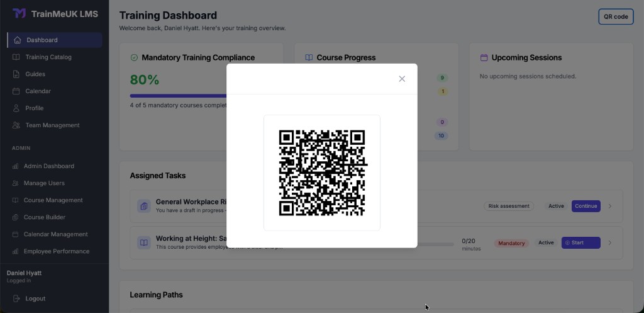Expand the Working at Height chevron

point(610,242)
